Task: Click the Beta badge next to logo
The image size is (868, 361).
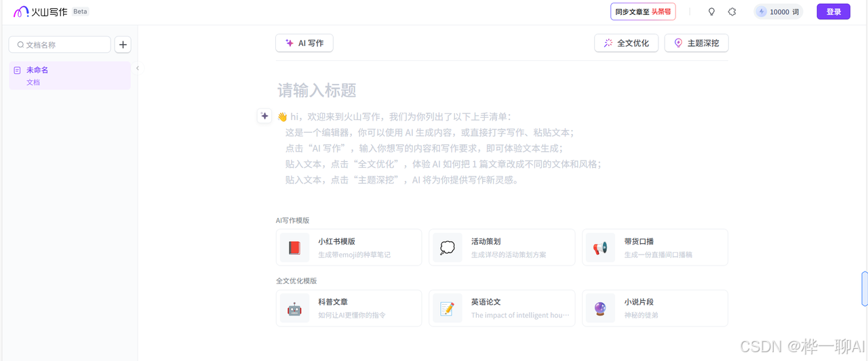Action: pyautogui.click(x=81, y=12)
